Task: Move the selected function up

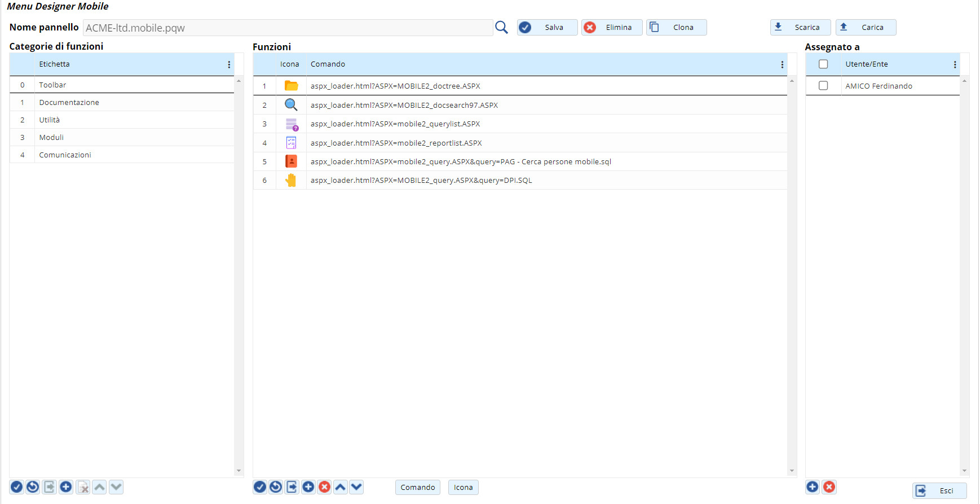Action: [341, 487]
